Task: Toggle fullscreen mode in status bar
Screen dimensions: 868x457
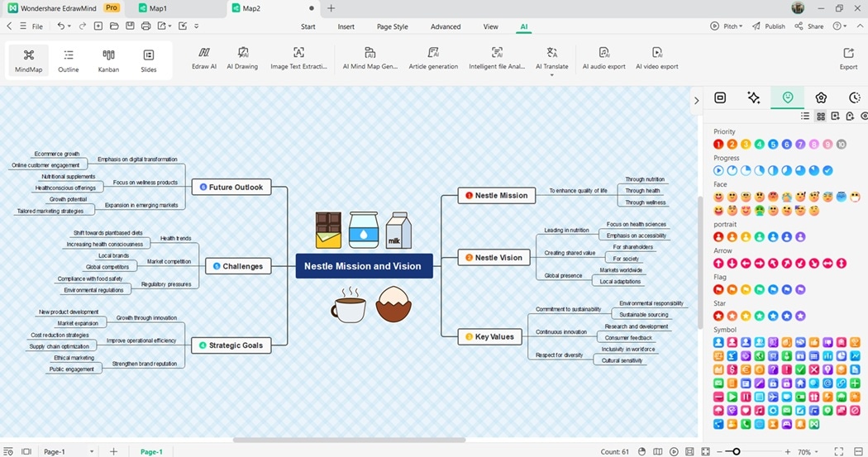Action: (x=839, y=451)
